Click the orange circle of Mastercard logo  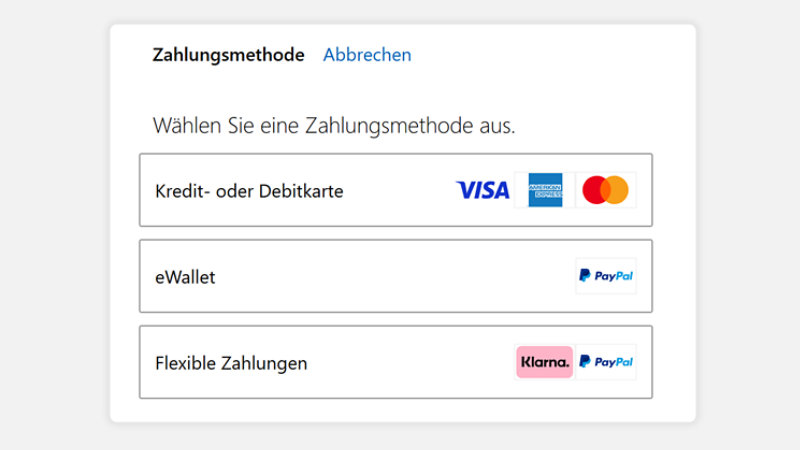point(615,190)
